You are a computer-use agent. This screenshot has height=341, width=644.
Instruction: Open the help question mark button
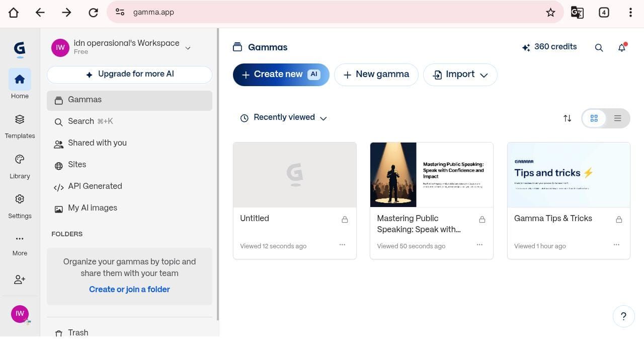pyautogui.click(x=623, y=316)
